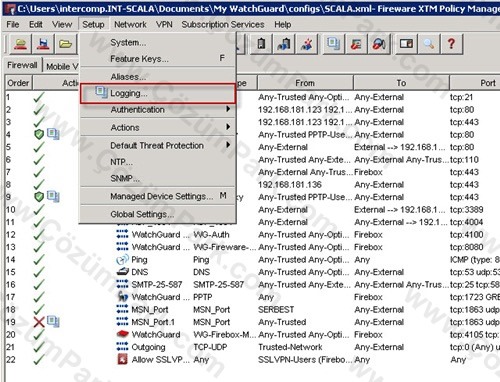The image size is (500, 382).
Task: Expand the Default Threat Protection submenu
Action: pos(158,145)
